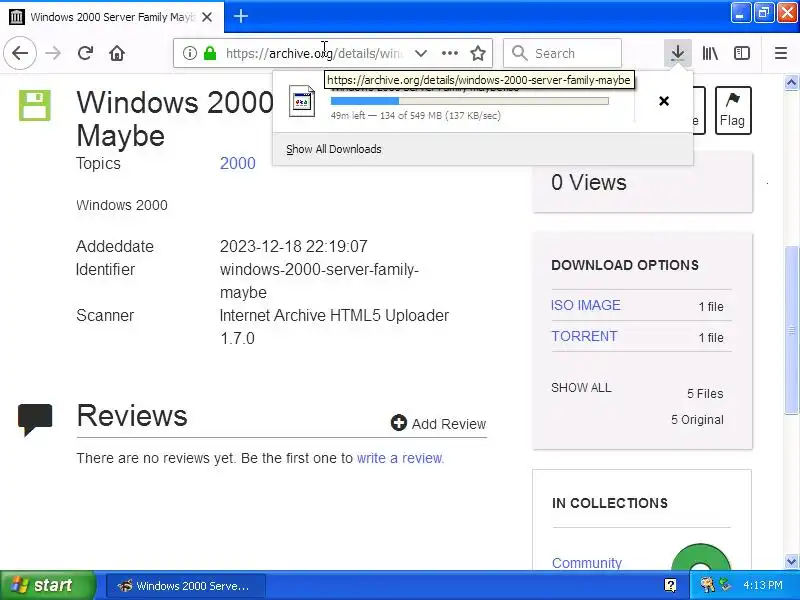800x600 pixels.
Task: Click the green secure padlock icon
Action: point(210,53)
